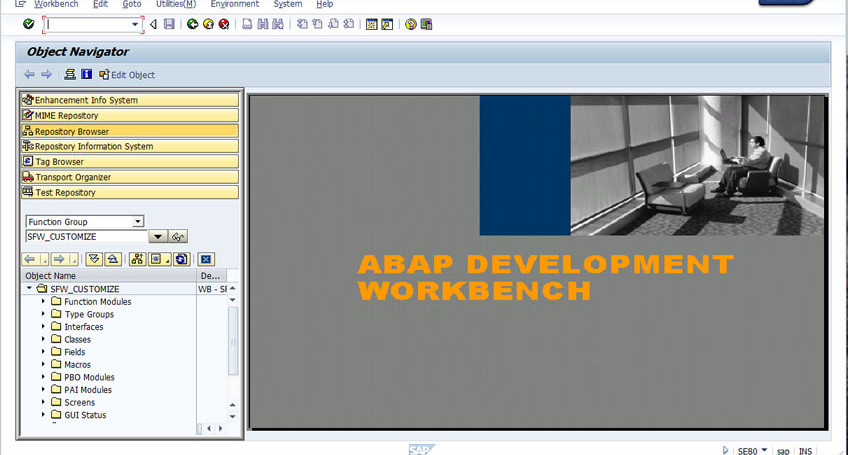Open Enhancement Info System
Image resolution: width=848 pixels, height=455 pixels.
pos(130,100)
